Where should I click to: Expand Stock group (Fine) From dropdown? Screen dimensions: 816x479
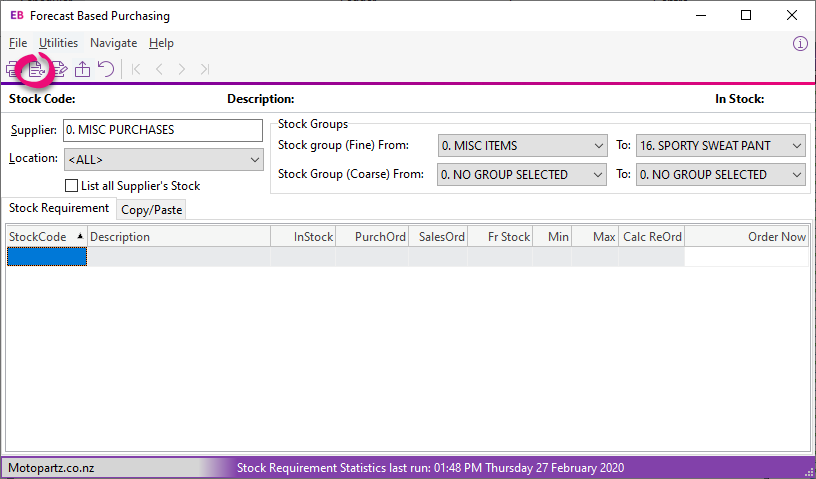(x=522, y=146)
